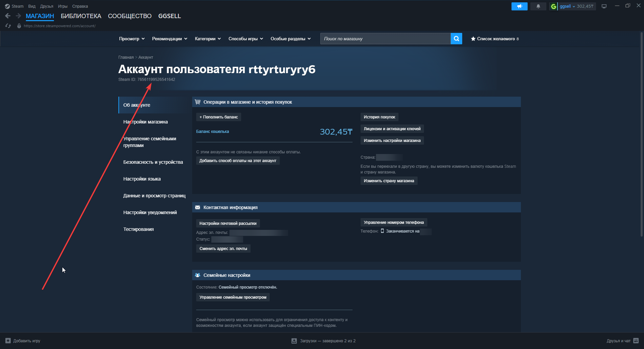Expand the Просмотр dropdown
Image resolution: width=644 pixels, height=349 pixels.
coord(132,39)
